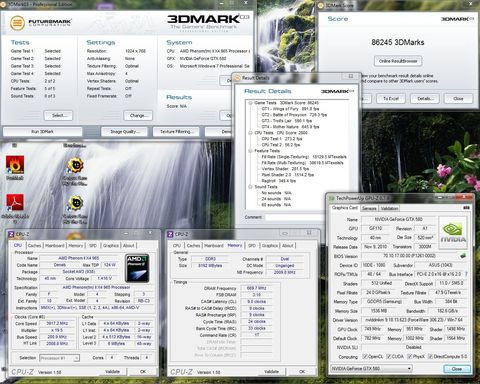This screenshot has height=384, width=480.
Task: Click the Result Details window title icon
Action: [x=238, y=78]
